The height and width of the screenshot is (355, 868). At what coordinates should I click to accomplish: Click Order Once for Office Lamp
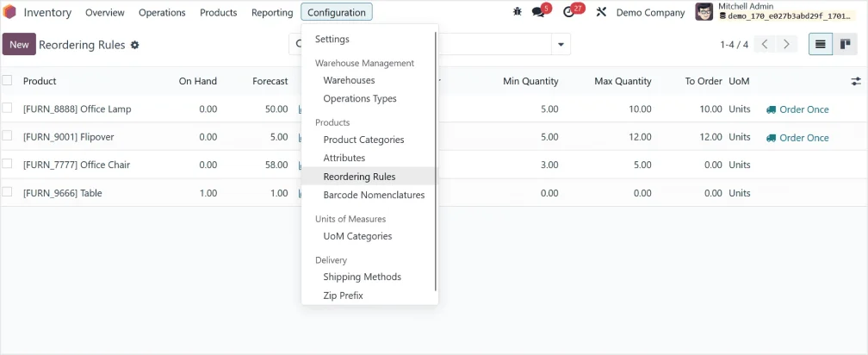tap(797, 109)
